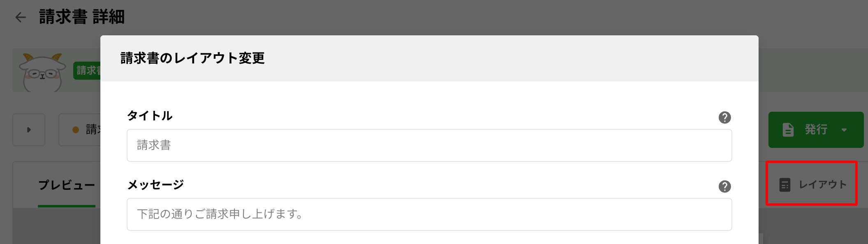Click the 請求書 詳細 page heading
The width and height of the screenshot is (868, 244).
pyautogui.click(x=81, y=17)
